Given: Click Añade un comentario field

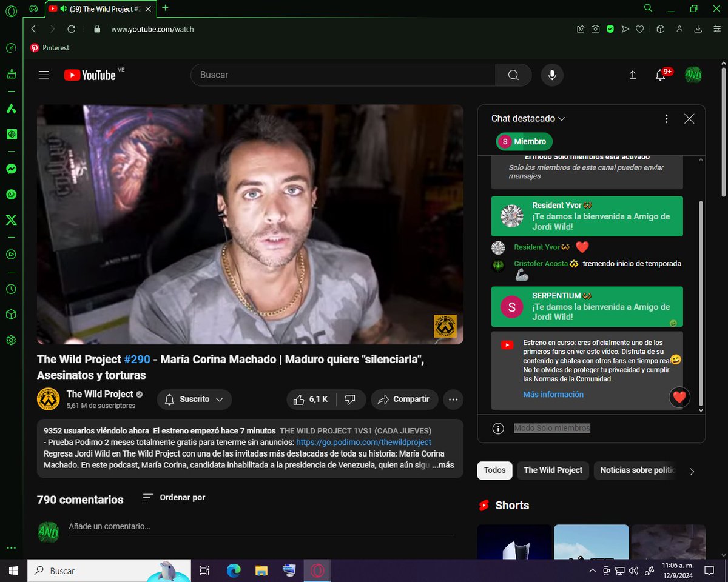Looking at the screenshot, I should [261, 527].
